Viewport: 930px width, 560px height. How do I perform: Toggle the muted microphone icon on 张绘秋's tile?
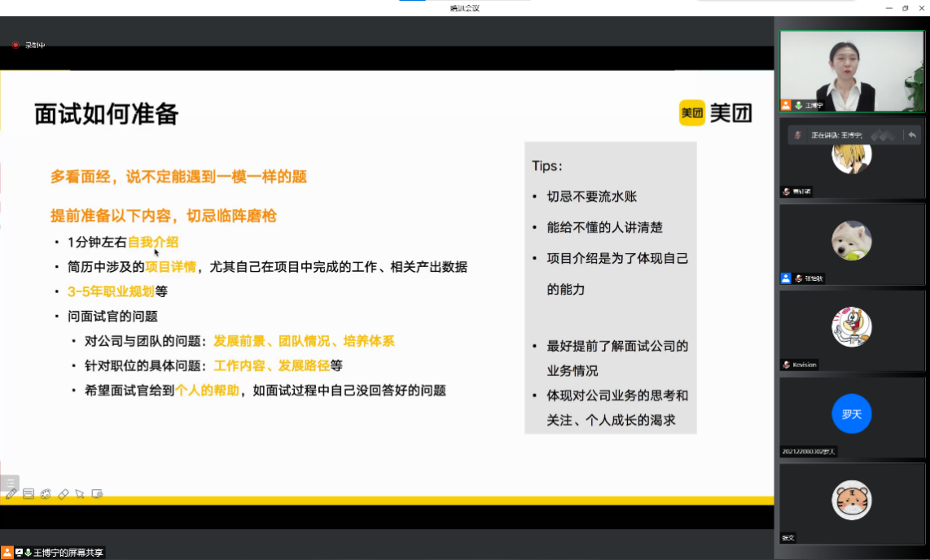click(x=796, y=278)
